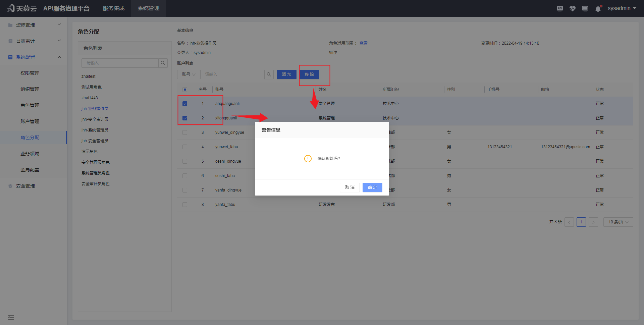644x325 pixels.
Task: Confirm removal with the 确定 button
Action: [372, 187]
